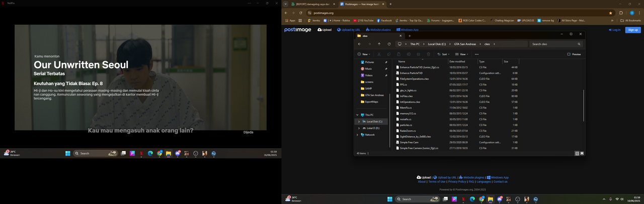Reload the postimages.org page in Chrome
644x204 pixels.
coord(300,13)
